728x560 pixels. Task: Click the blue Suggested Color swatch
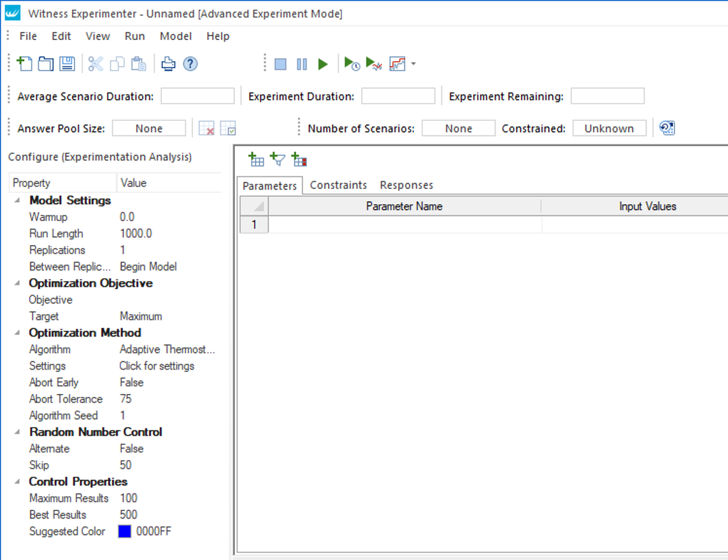click(125, 531)
